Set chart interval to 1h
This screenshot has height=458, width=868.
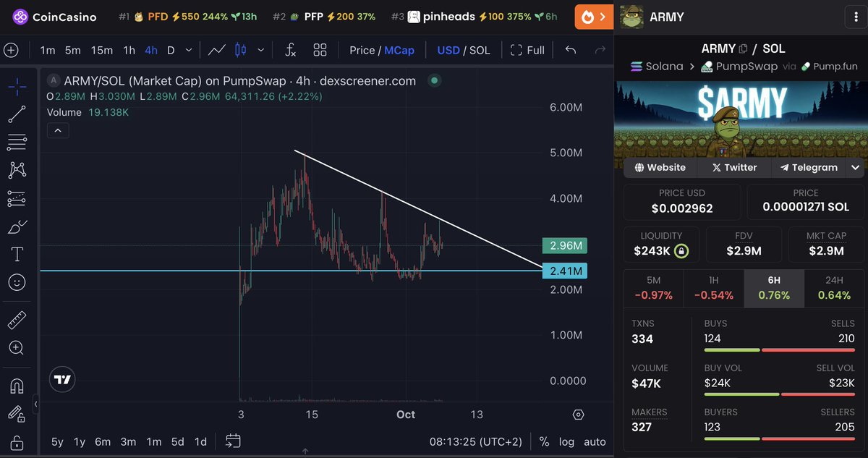pos(129,50)
